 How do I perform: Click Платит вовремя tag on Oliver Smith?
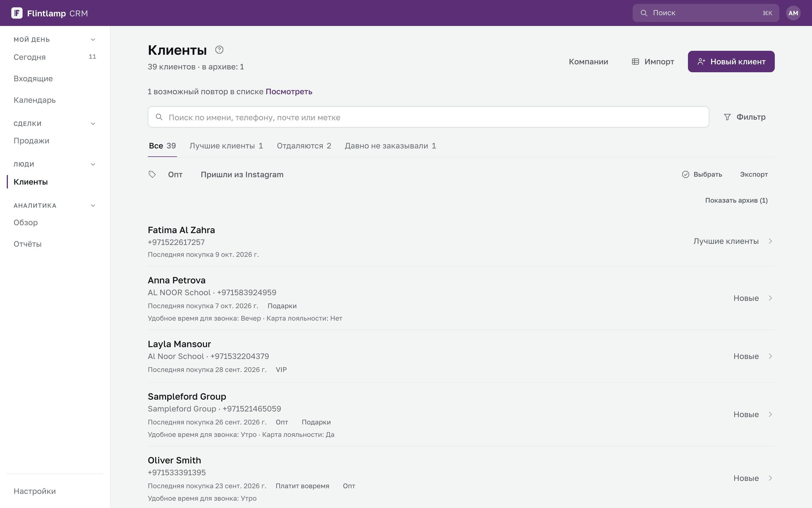pyautogui.click(x=302, y=486)
